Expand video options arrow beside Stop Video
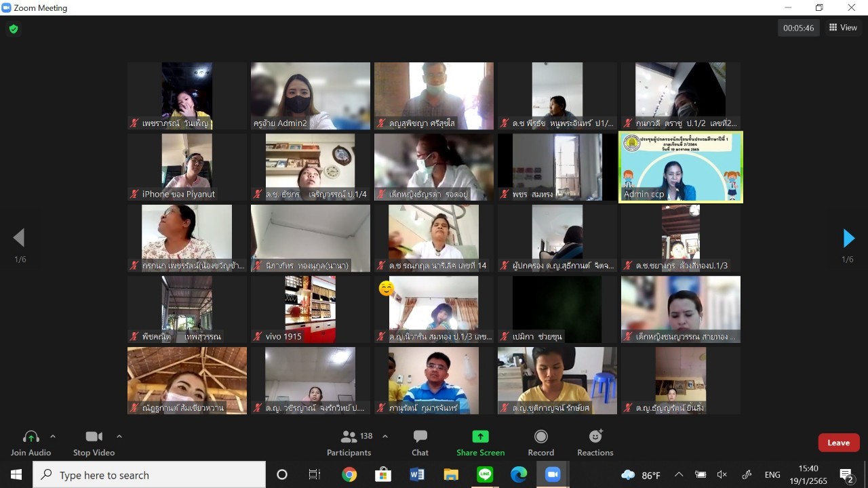 pyautogui.click(x=119, y=436)
